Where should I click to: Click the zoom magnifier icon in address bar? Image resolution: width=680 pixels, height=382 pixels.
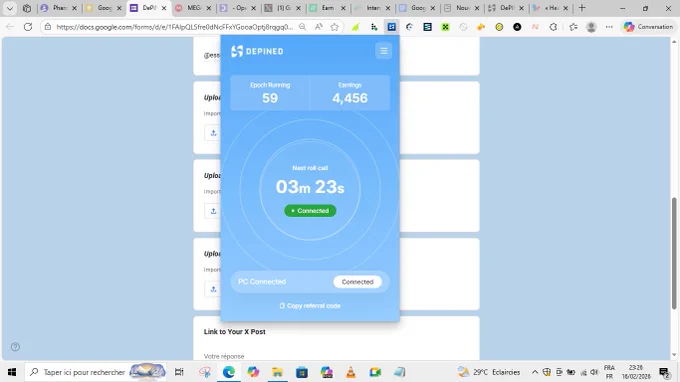(x=303, y=27)
